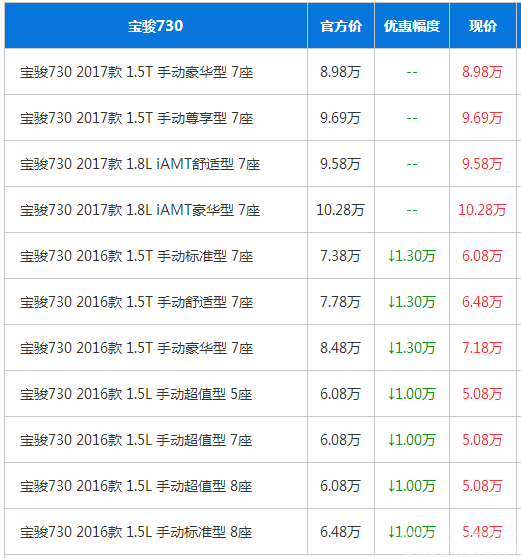The width and height of the screenshot is (521, 558).
Task: Click official price 6.08万 in 超值型 7座 row
Action: 340,440
